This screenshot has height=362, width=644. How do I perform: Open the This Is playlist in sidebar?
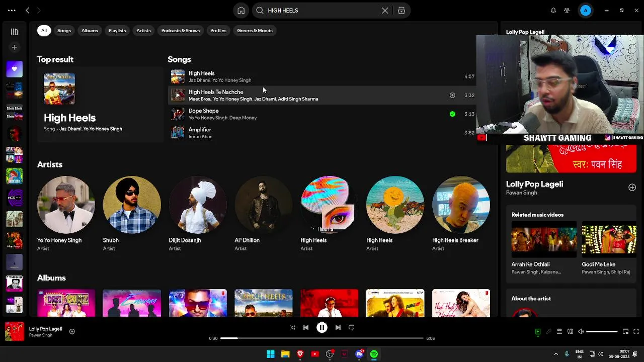click(15, 283)
